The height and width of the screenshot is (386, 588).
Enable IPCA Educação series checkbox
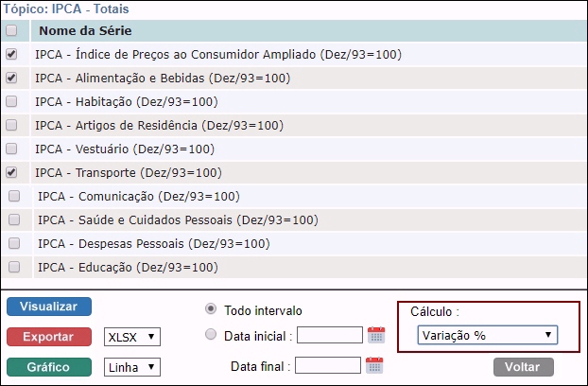click(x=14, y=267)
